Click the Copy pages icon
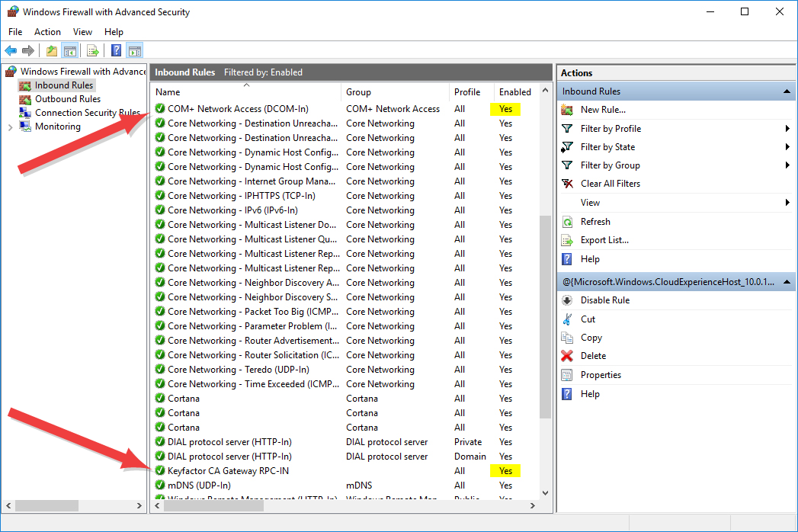 click(x=567, y=337)
